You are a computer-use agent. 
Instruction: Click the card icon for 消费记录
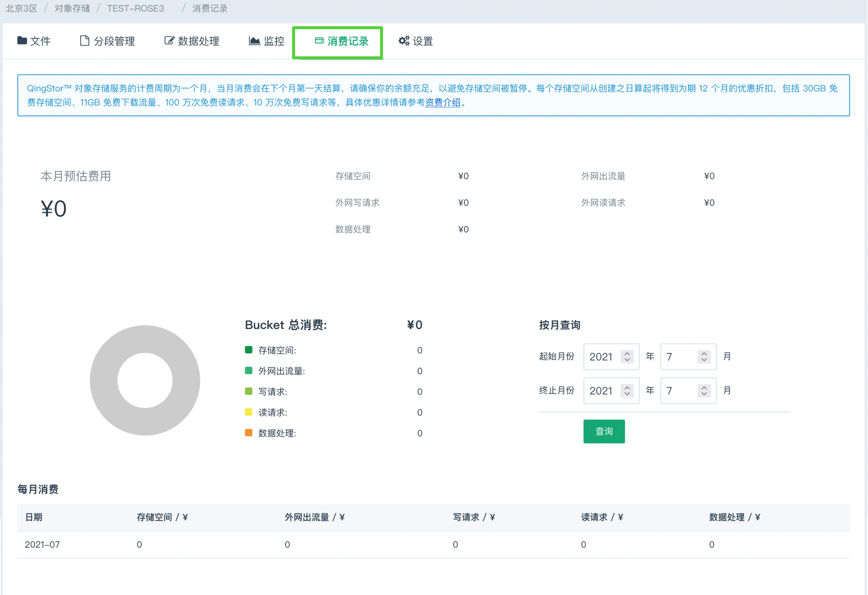(x=319, y=40)
